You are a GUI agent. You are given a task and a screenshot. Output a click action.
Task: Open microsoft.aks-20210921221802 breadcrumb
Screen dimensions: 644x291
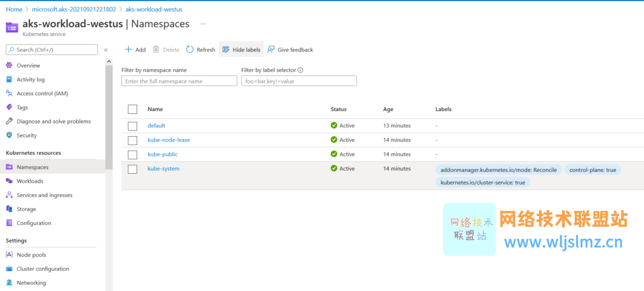tap(74, 9)
